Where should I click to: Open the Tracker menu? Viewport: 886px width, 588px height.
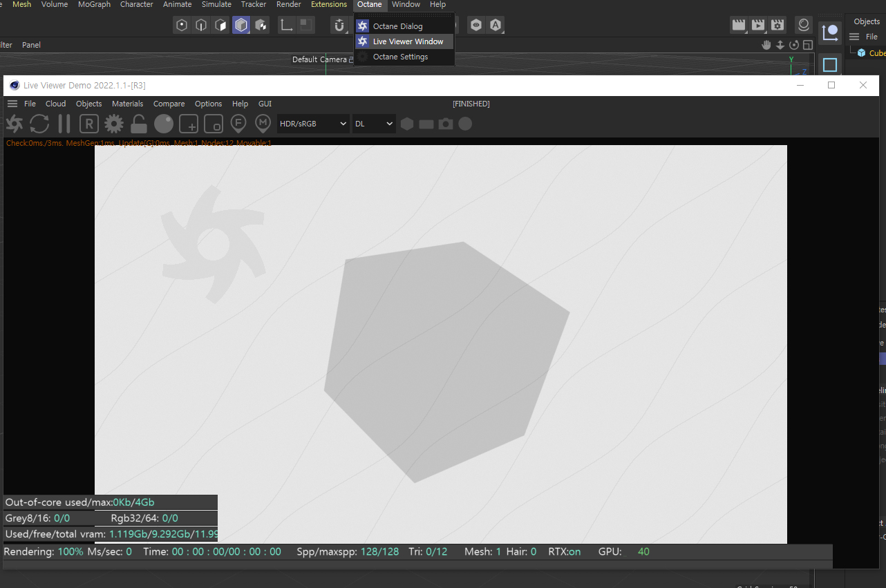[x=254, y=4]
